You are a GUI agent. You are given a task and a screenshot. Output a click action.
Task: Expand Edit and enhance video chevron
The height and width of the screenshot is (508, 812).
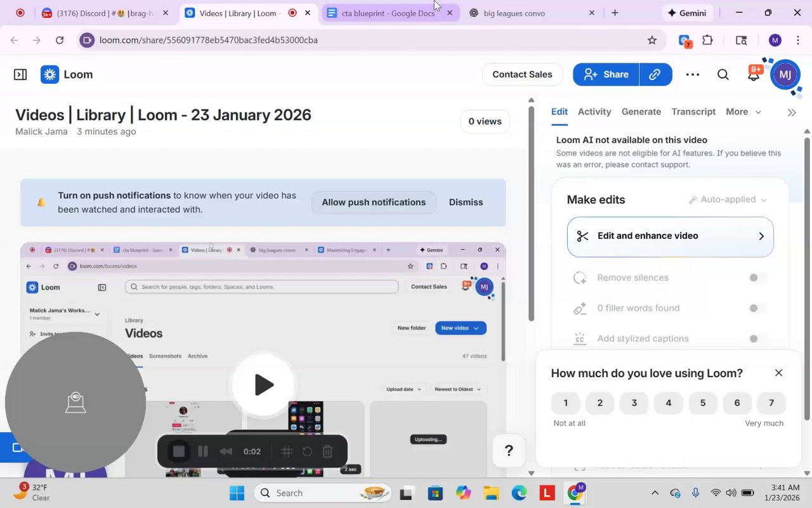pos(761,236)
